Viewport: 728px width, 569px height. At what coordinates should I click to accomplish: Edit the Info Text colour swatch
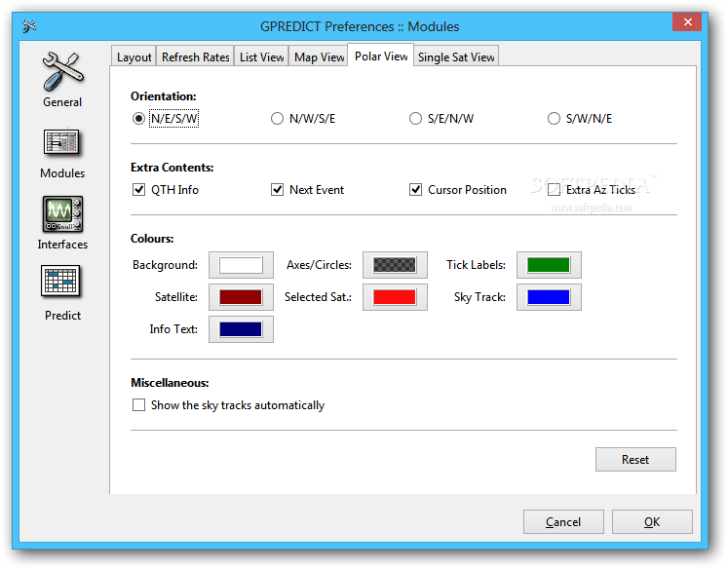[x=241, y=329]
